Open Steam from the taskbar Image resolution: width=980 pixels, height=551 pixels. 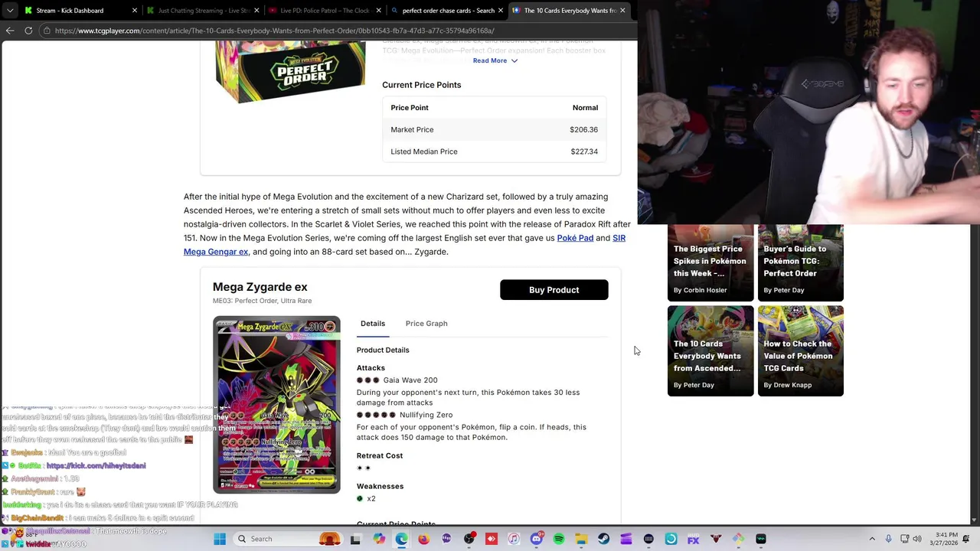coord(604,539)
